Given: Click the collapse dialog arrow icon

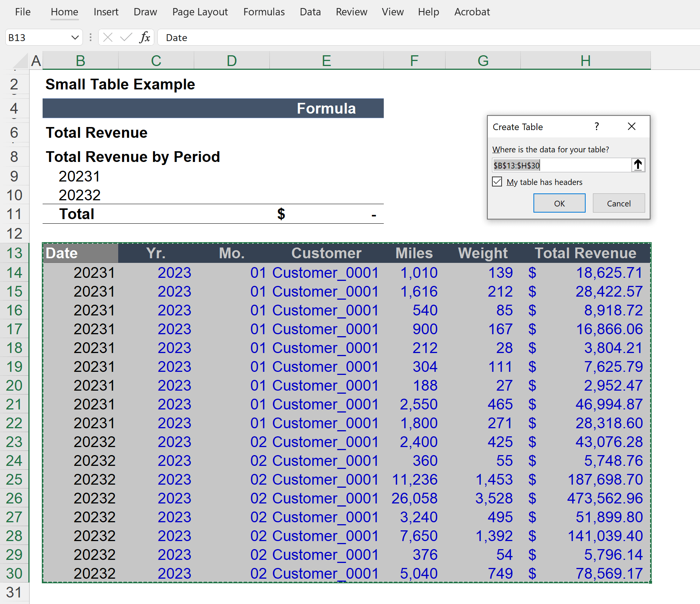Looking at the screenshot, I should 638,165.
